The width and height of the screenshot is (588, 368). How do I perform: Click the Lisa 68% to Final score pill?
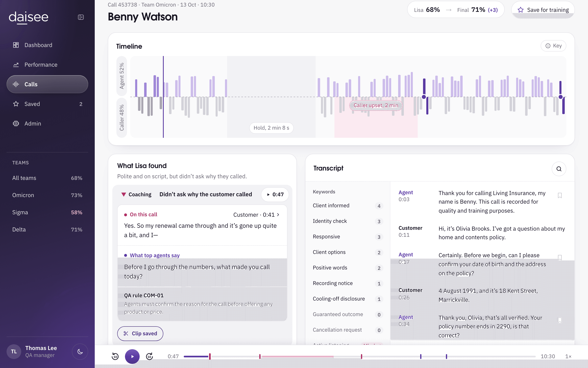[455, 10]
